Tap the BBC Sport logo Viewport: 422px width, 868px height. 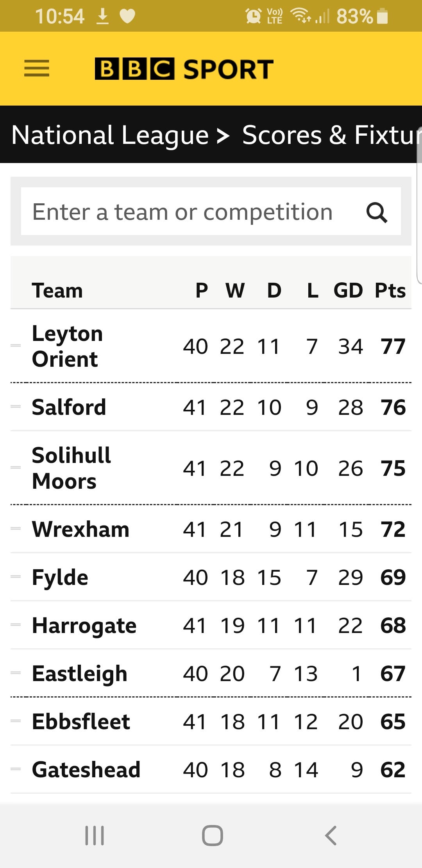click(184, 69)
